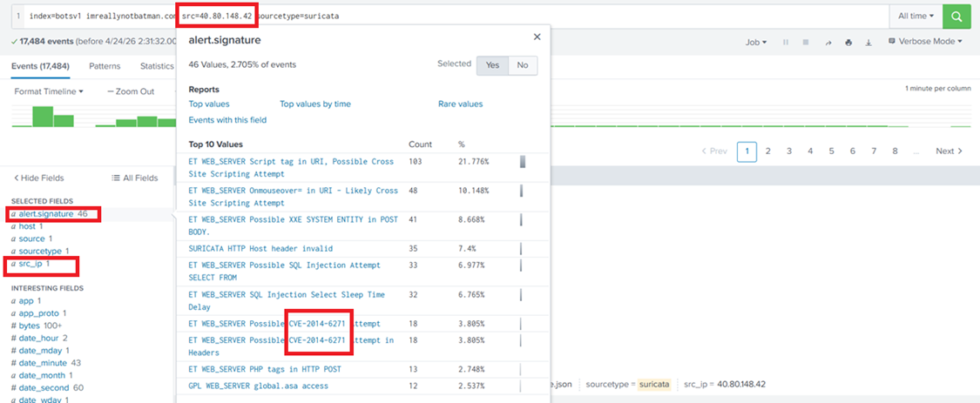Export results with download icon
The image size is (980, 403).
(x=868, y=43)
